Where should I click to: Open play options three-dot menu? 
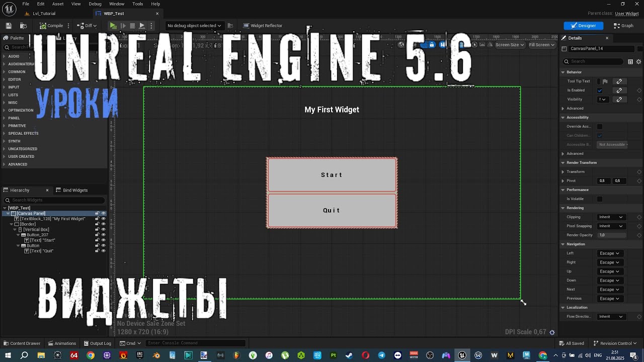coord(151,26)
